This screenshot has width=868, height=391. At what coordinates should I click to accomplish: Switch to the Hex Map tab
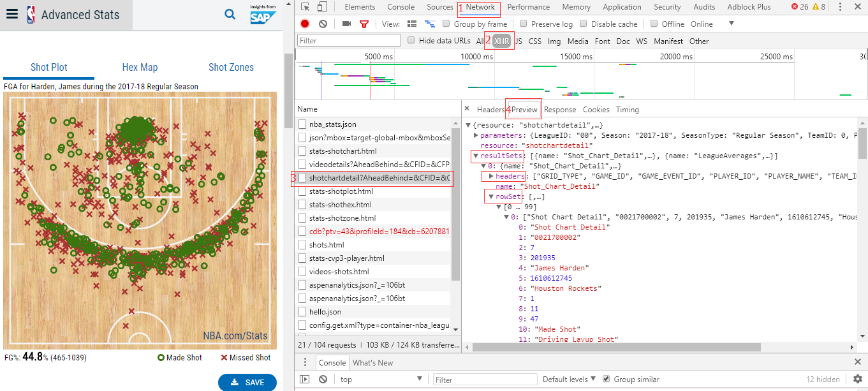(x=140, y=67)
